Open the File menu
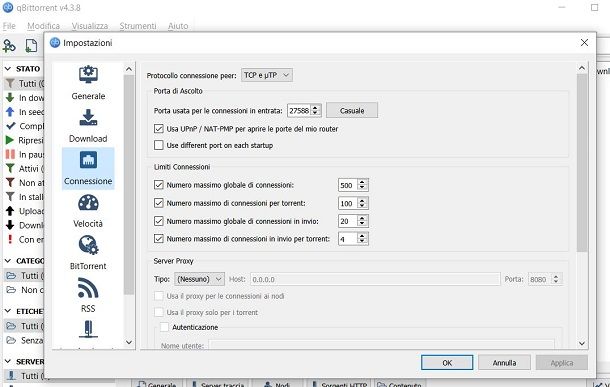610x387 pixels. [9, 26]
